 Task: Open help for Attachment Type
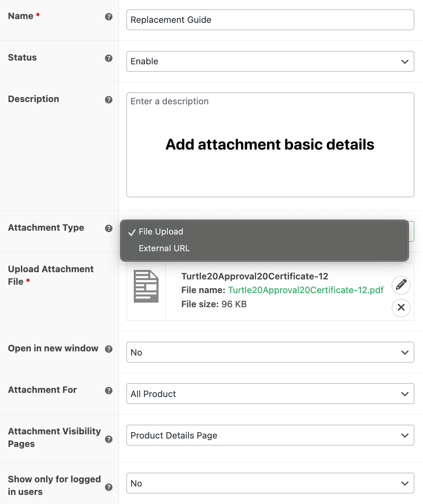[x=109, y=228]
